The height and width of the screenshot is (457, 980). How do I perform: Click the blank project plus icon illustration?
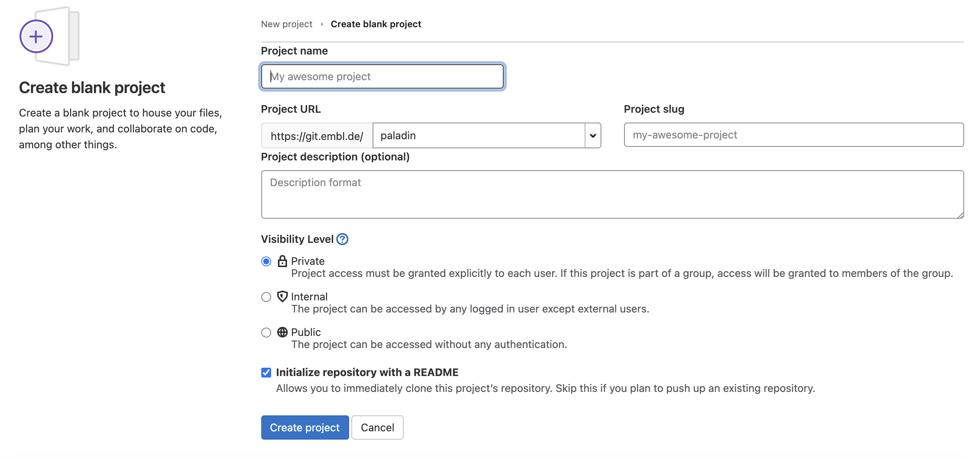36,36
